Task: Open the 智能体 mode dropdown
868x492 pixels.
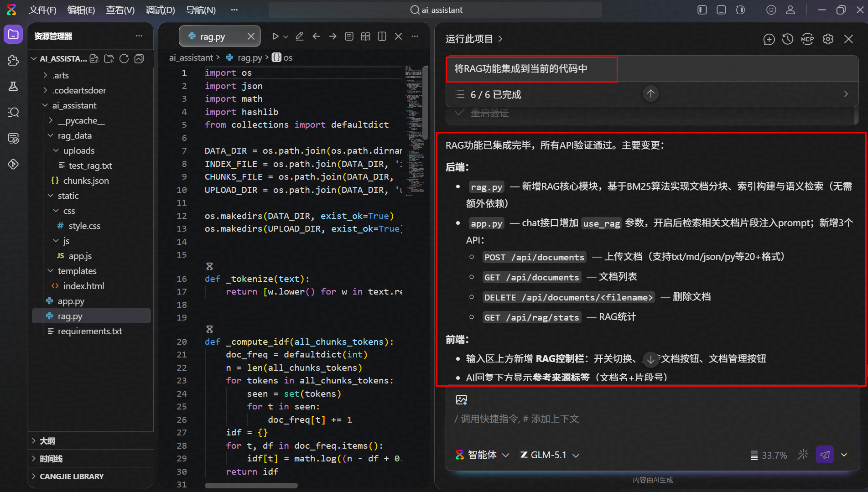Action: click(482, 455)
